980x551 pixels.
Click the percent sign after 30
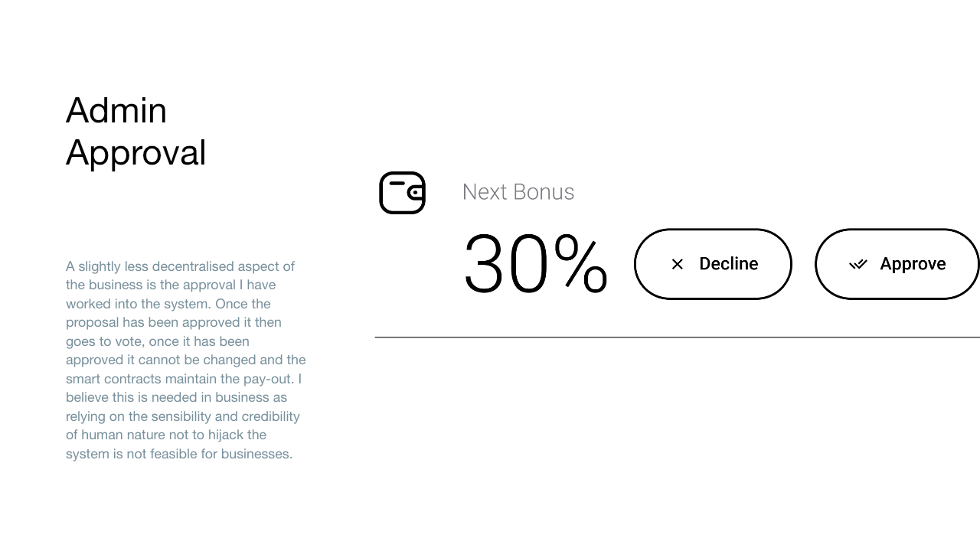click(x=581, y=265)
